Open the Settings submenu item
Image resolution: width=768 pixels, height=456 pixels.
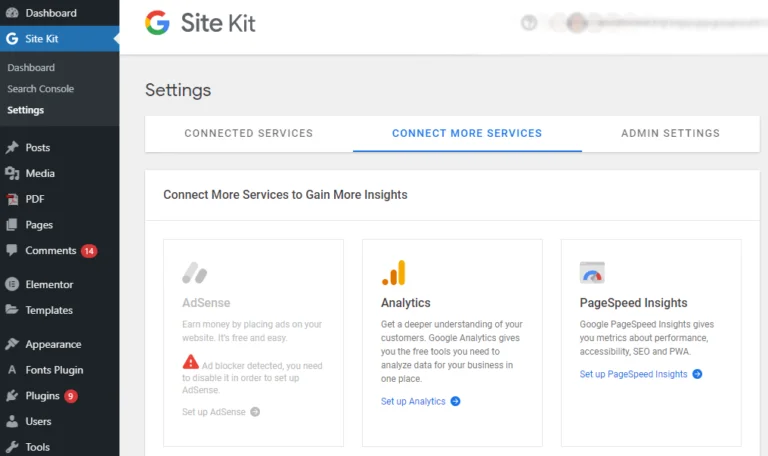click(x=25, y=110)
